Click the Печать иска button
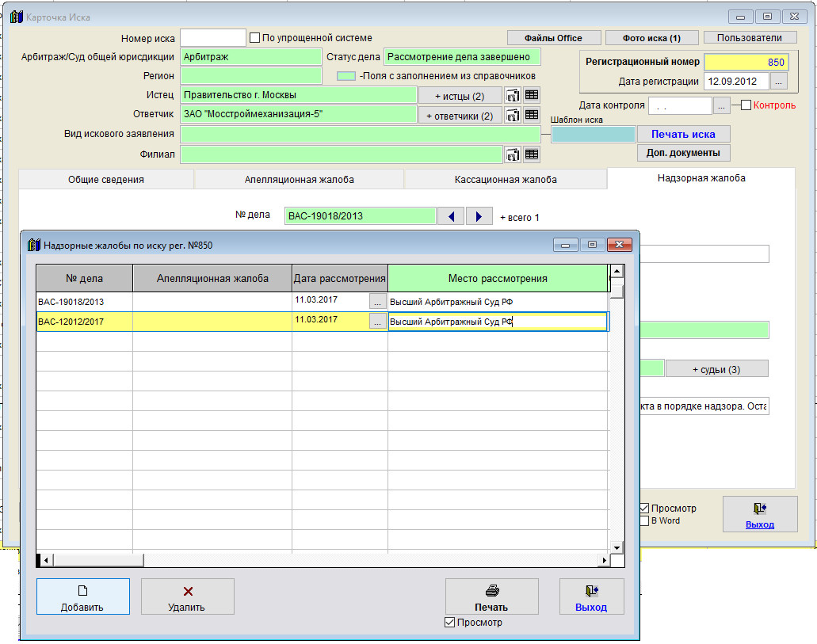The image size is (817, 644). 683,134
